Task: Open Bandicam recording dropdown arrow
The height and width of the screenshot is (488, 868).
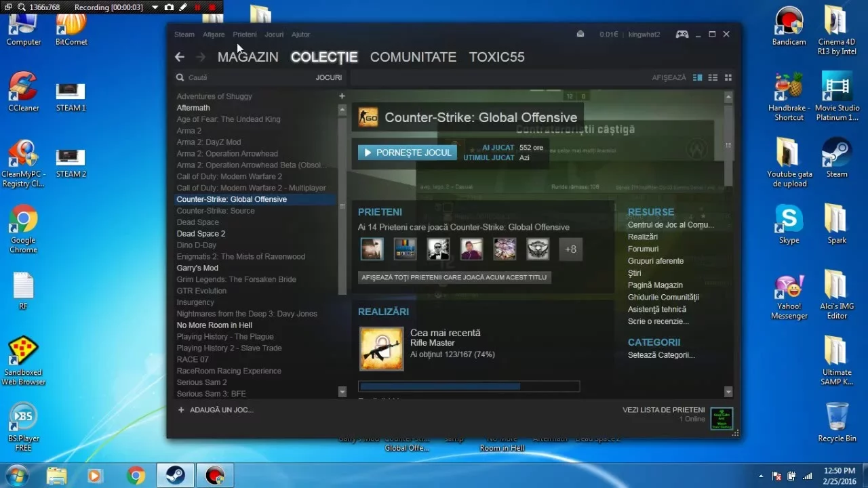Action: [155, 7]
